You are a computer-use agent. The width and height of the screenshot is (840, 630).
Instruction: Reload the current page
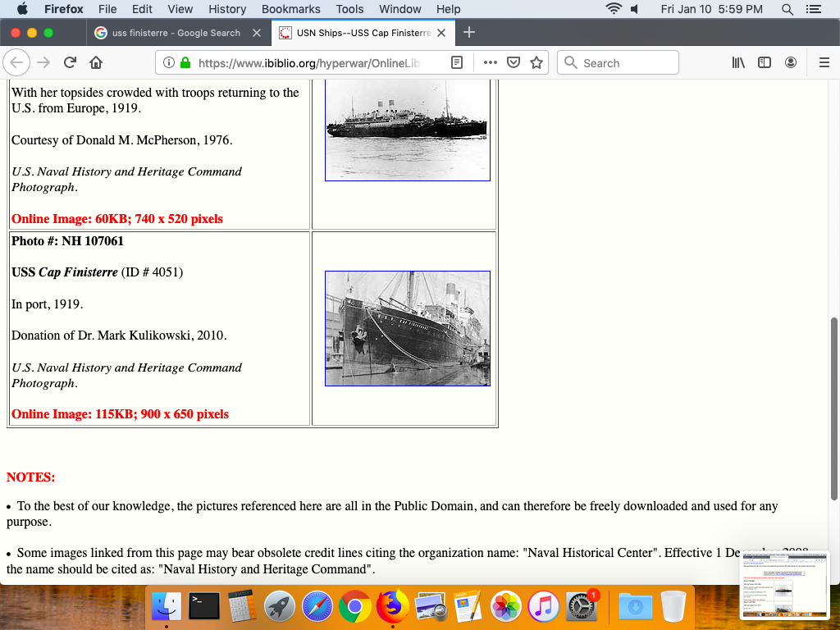point(71,63)
